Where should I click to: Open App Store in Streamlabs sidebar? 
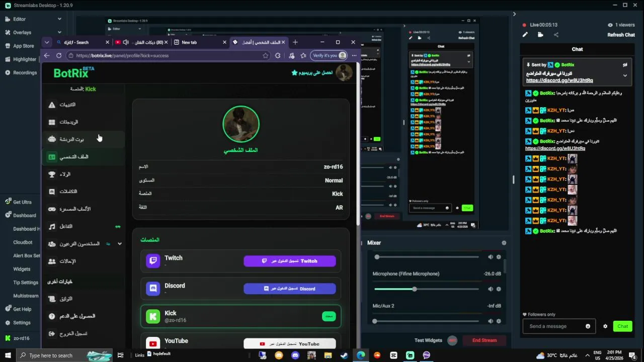click(23, 46)
